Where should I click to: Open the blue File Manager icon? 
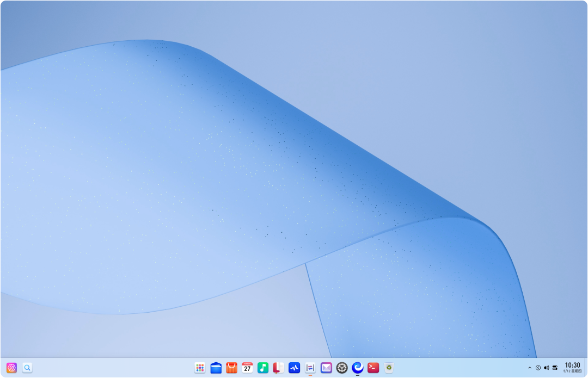pyautogui.click(x=216, y=368)
